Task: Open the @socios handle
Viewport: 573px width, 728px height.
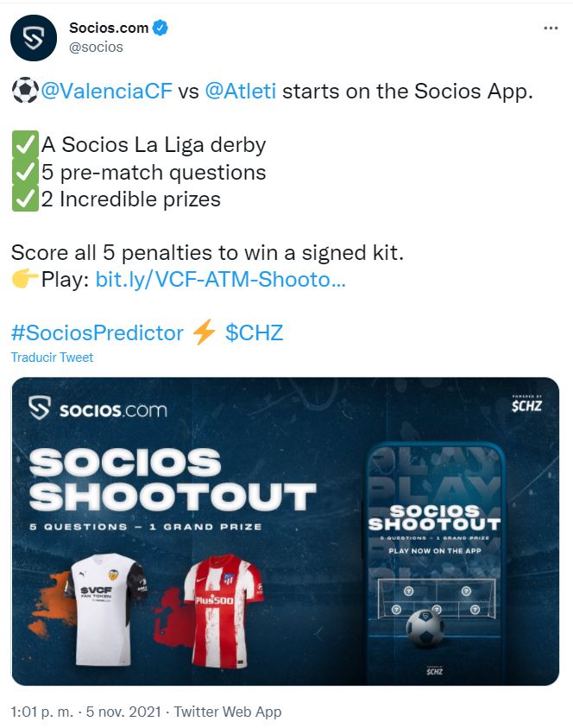Action: point(96,47)
